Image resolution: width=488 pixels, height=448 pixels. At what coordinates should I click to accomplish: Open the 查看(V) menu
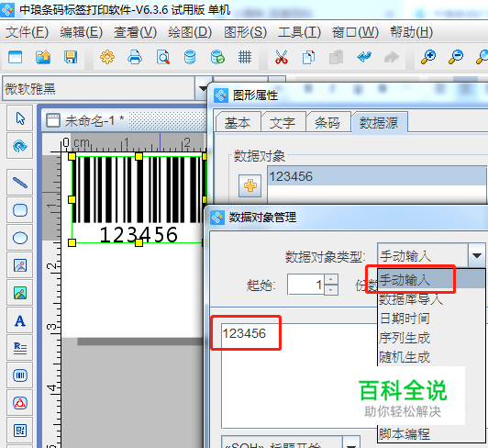pos(135,32)
